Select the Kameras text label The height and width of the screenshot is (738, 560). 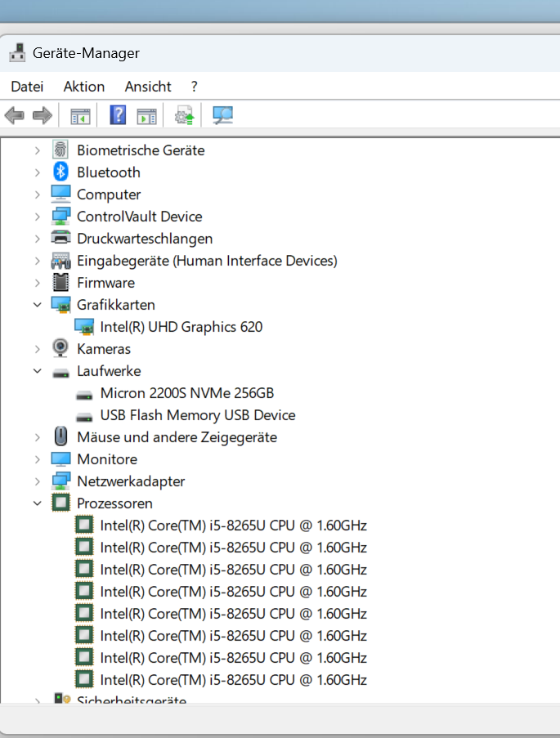(104, 349)
